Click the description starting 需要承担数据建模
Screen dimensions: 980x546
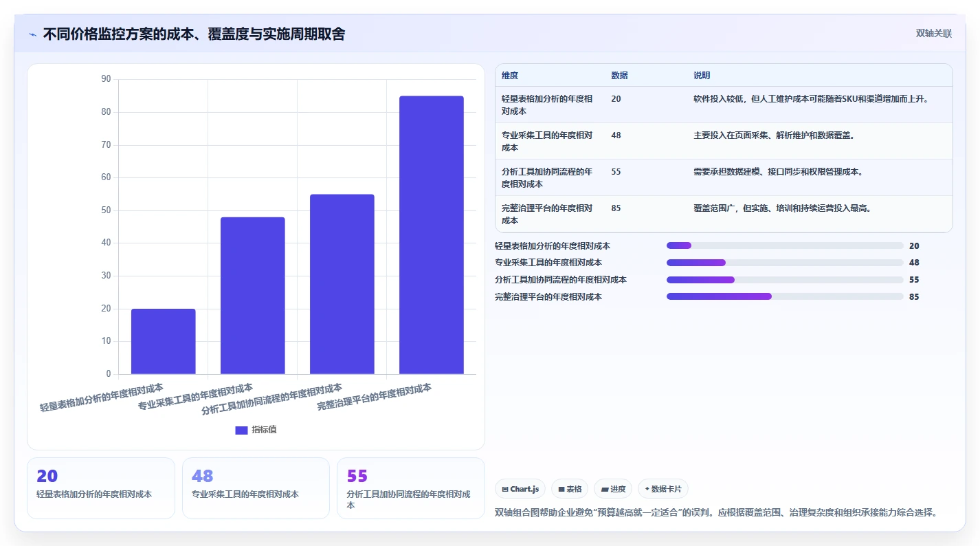pyautogui.click(x=779, y=172)
